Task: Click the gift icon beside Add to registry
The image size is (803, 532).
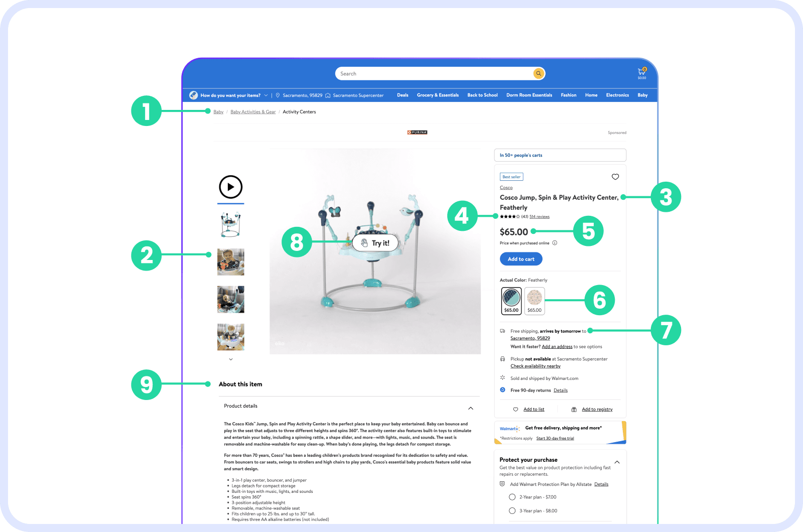Action: [x=574, y=410]
